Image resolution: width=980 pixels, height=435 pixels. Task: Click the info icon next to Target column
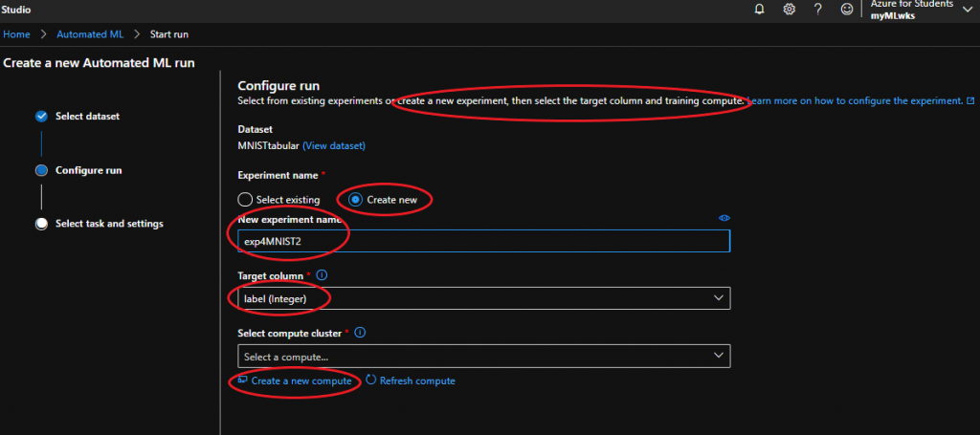pyautogui.click(x=323, y=274)
